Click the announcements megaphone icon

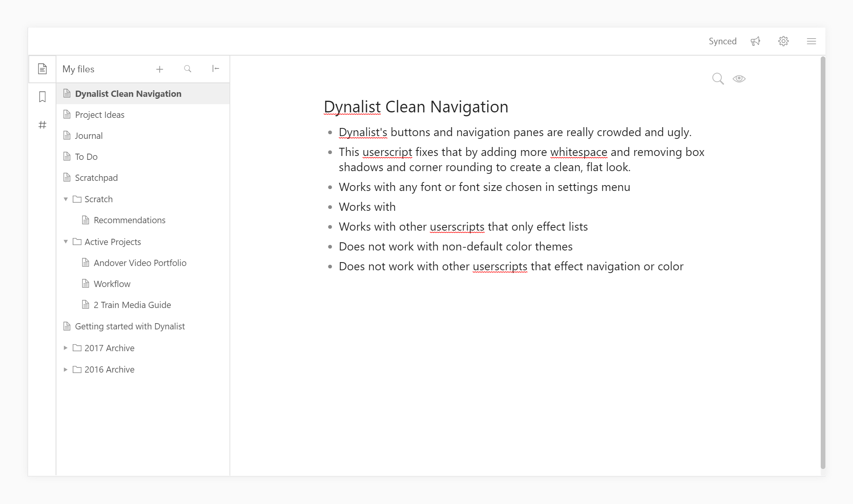[755, 41]
